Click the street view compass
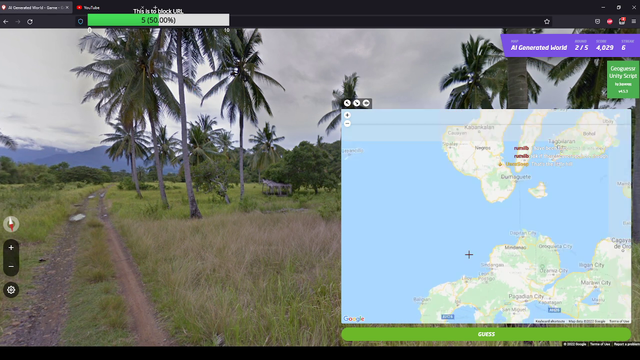Viewport: 640px width, 360px height. coord(11,224)
